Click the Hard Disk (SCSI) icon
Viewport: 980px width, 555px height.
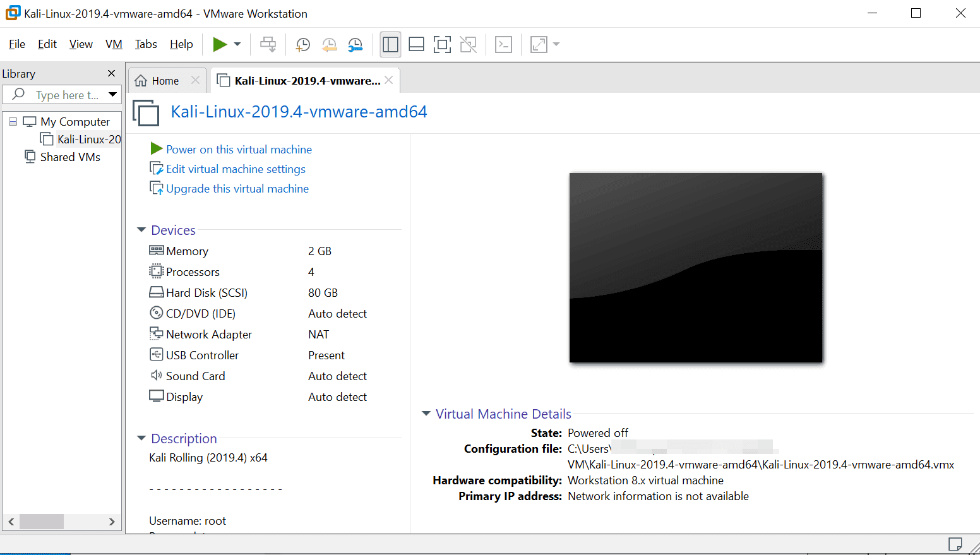156,292
